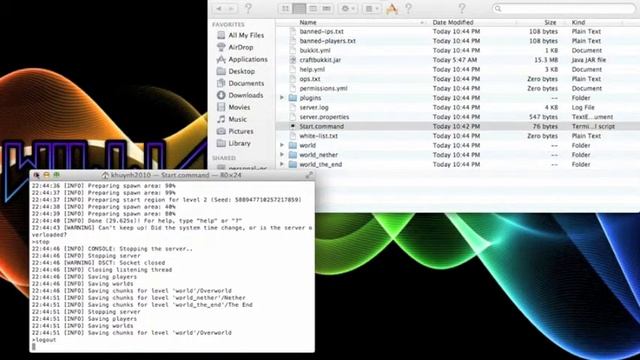Click into the Finder search field
Image resolution: width=640 pixels, height=360 pixels.
[563, 8]
